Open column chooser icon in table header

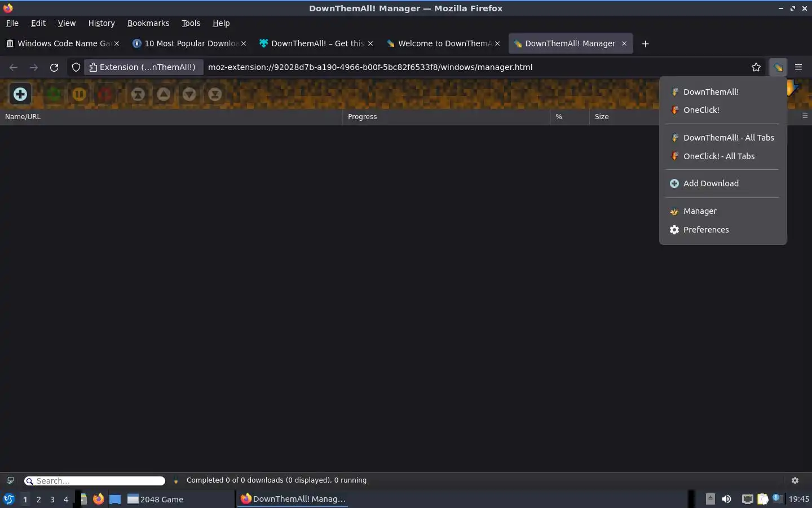coord(805,116)
